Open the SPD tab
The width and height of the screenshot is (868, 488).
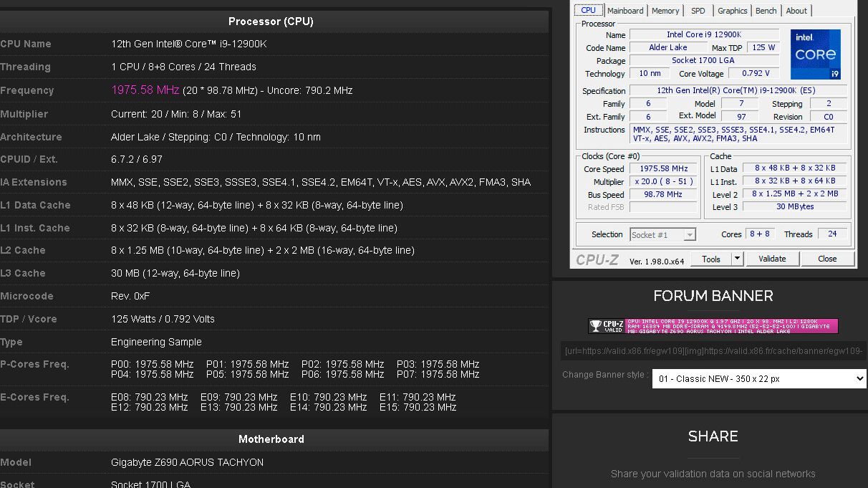698,11
